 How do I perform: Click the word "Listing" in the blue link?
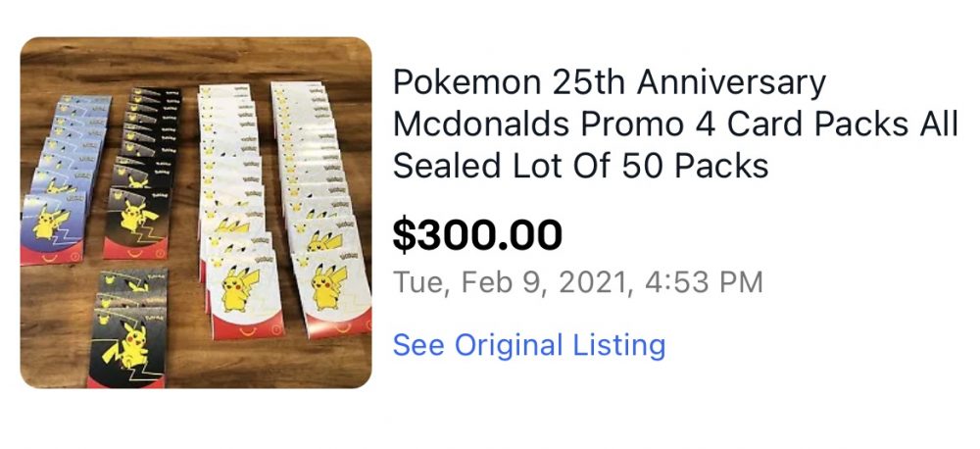(x=618, y=345)
